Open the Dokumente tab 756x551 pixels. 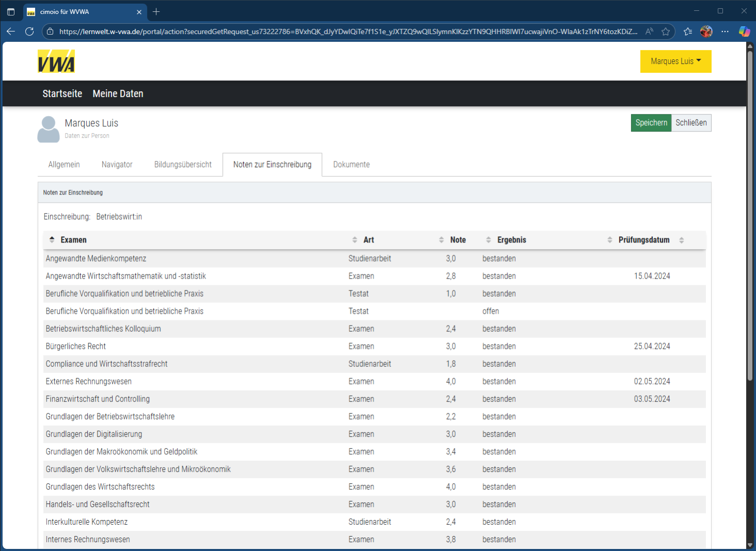coord(351,165)
